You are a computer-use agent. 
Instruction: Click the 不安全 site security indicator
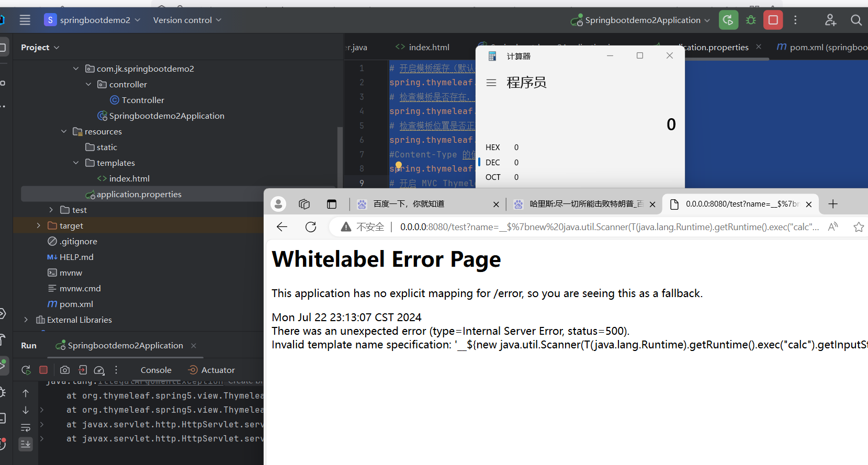(x=363, y=227)
